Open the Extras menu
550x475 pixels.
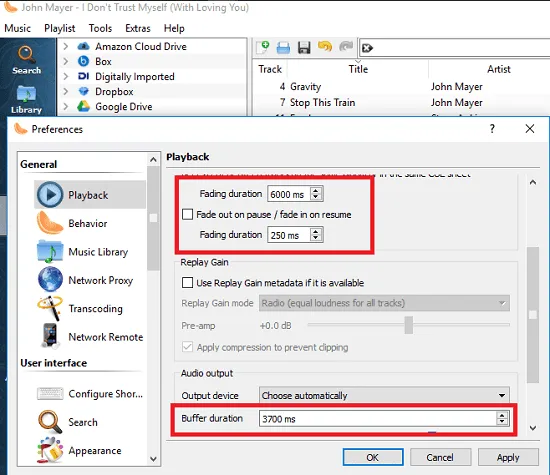point(138,28)
